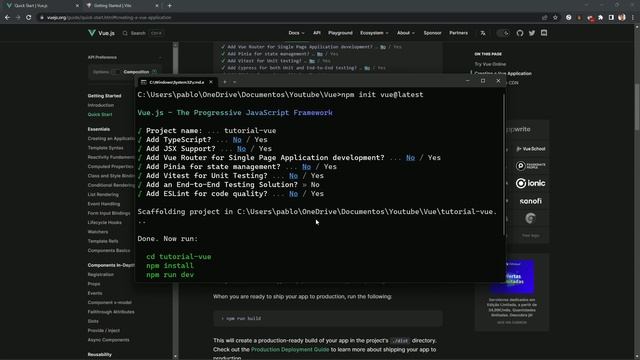Follow Production Deployment Guide link
The image size is (640, 360).
tap(290, 349)
